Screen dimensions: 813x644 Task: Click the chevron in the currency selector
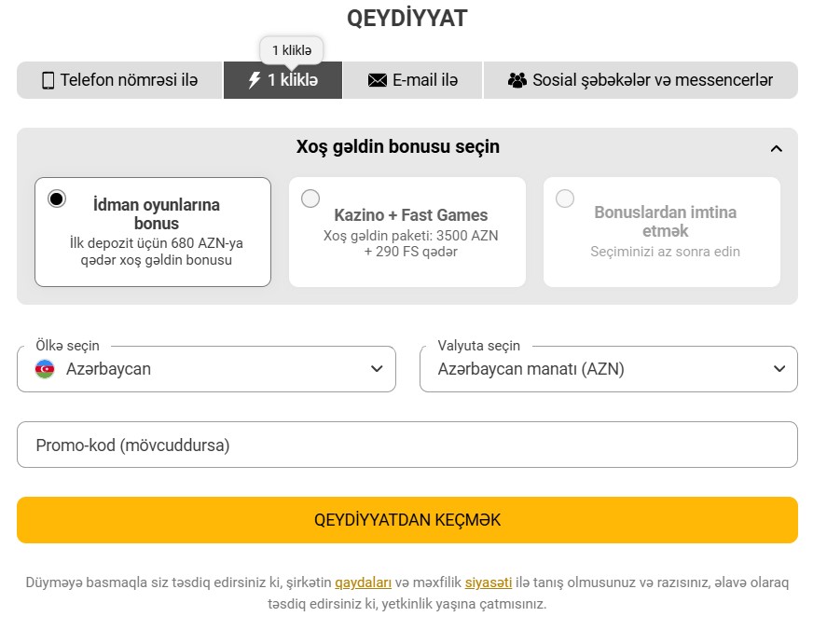[x=779, y=369]
